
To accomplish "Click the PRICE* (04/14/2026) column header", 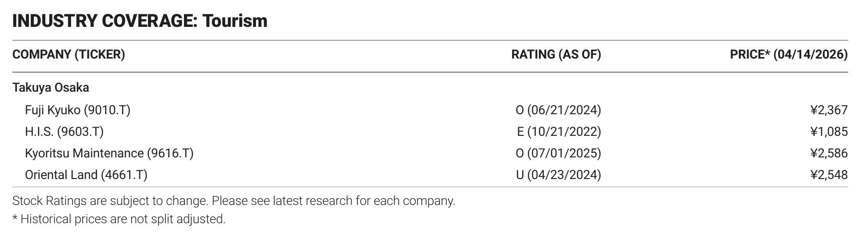I will tap(789, 54).
